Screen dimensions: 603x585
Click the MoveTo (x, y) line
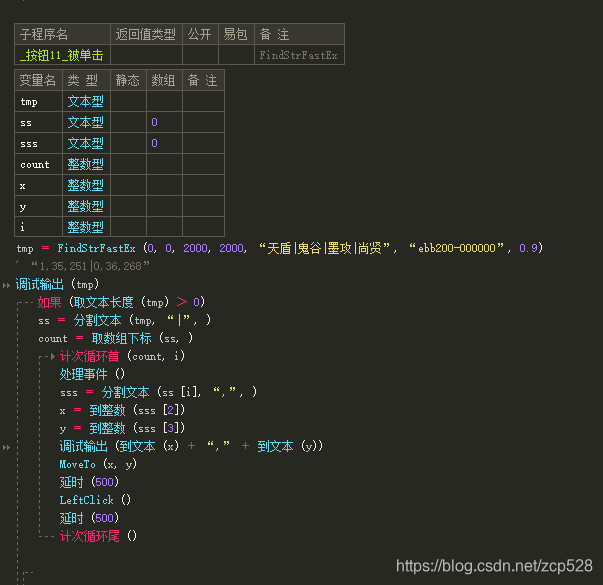pos(98,464)
